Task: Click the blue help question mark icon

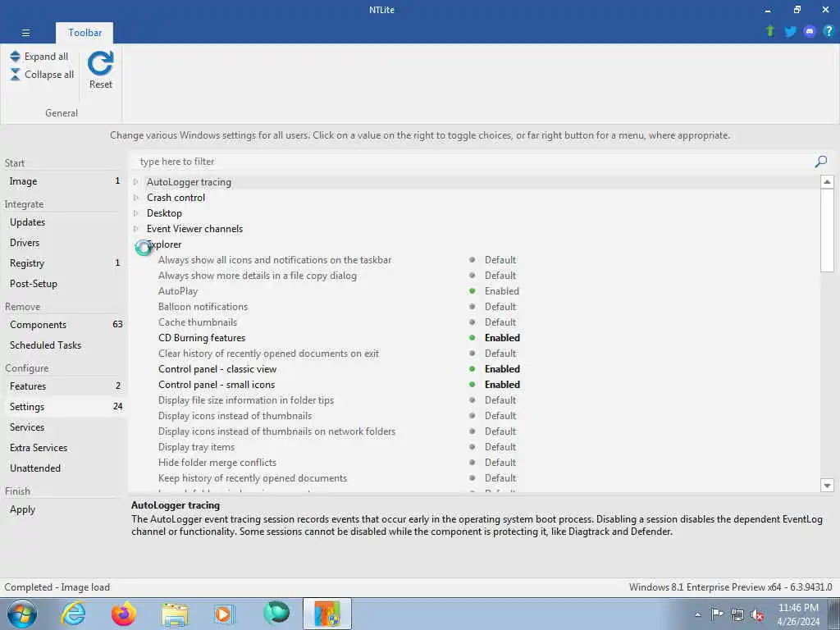Action: click(x=829, y=32)
